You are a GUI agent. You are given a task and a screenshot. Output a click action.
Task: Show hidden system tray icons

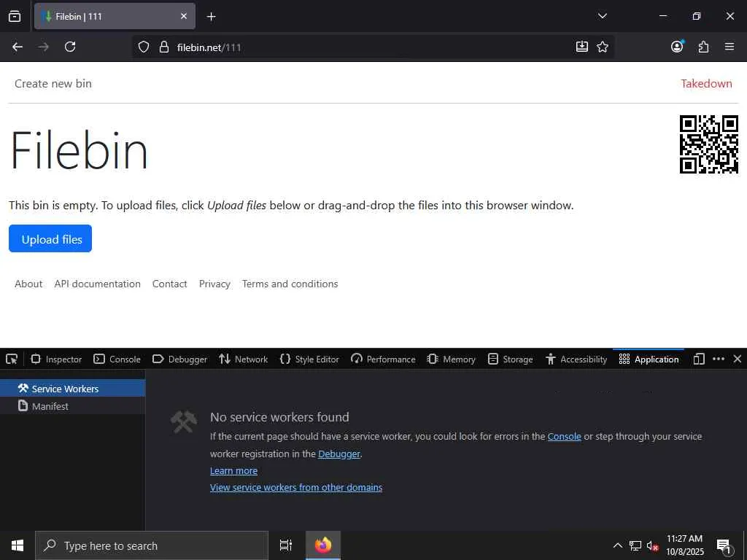point(617,545)
